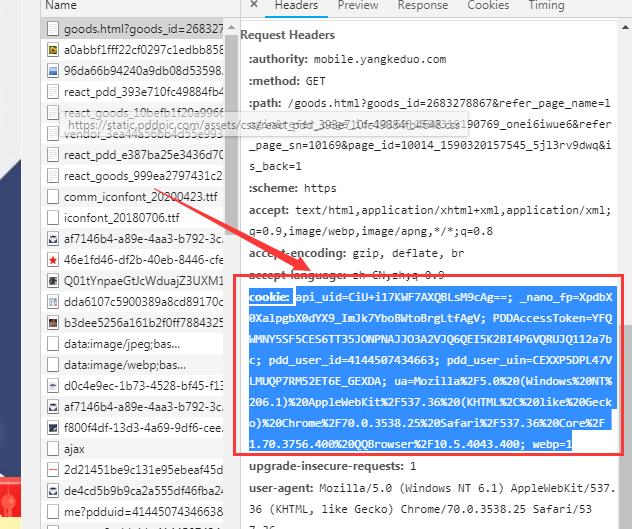Select the react_pdd_393e710fc49884fb request
The image size is (632, 529).
132,92
